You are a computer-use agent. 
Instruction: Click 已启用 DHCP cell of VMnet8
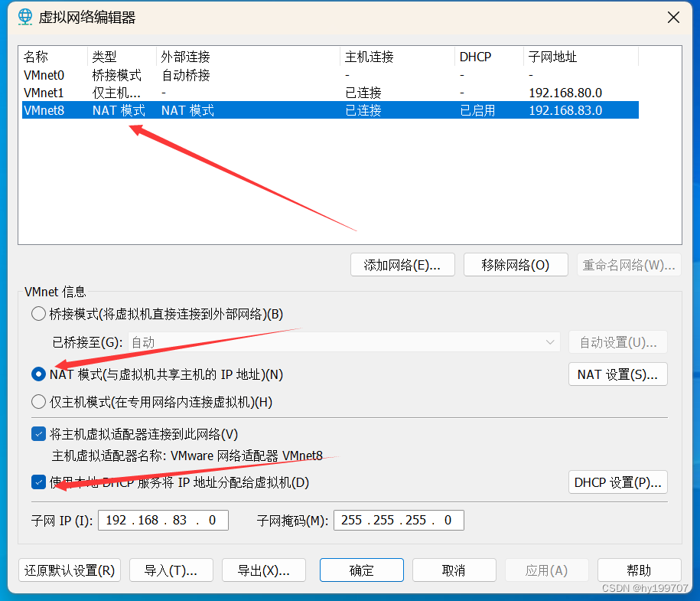(477, 110)
